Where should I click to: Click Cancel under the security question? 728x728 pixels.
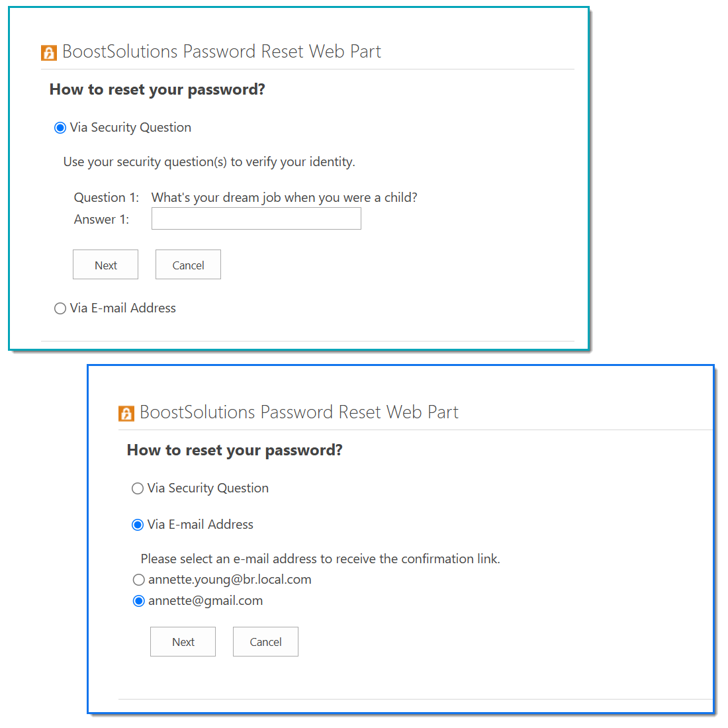[x=188, y=265]
